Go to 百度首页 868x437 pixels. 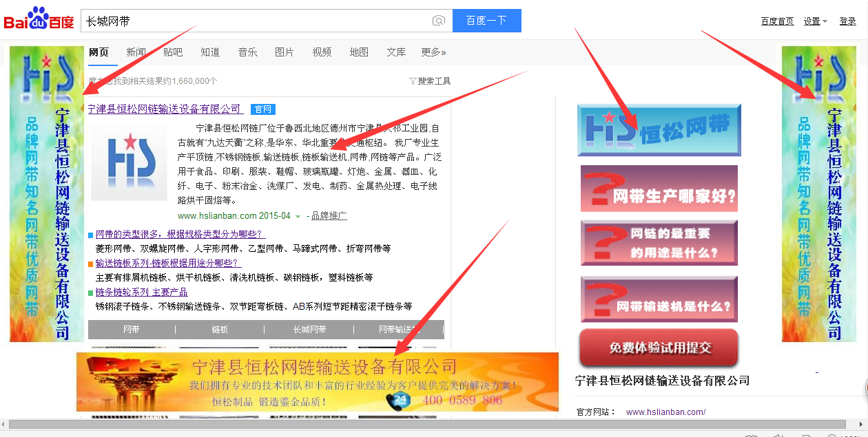click(777, 21)
